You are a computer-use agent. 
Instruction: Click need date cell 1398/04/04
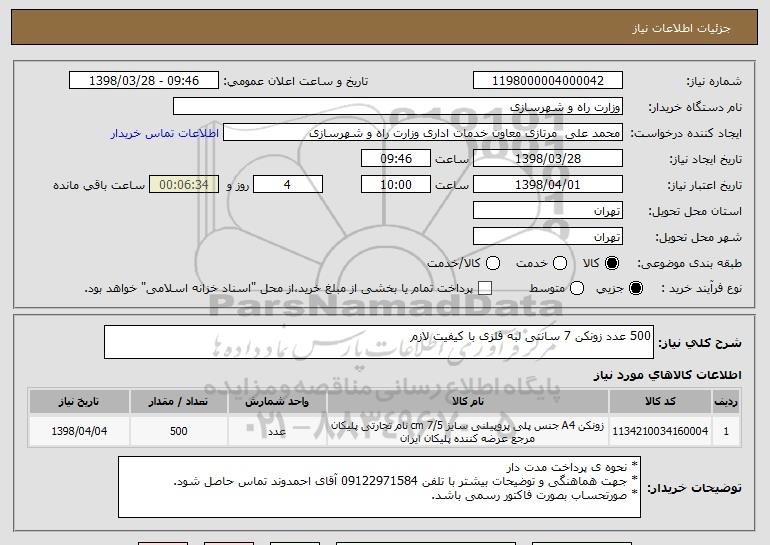coord(79,431)
